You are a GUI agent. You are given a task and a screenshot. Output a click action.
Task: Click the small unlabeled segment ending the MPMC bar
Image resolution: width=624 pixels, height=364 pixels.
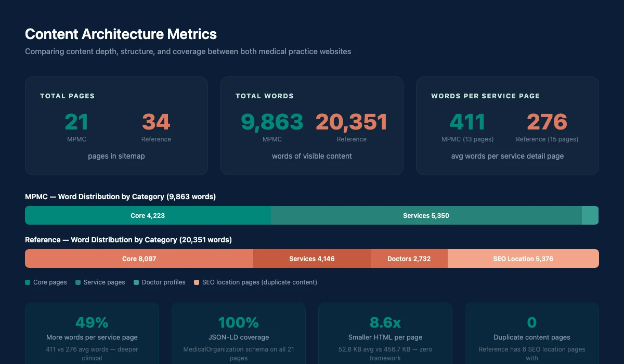pos(590,215)
